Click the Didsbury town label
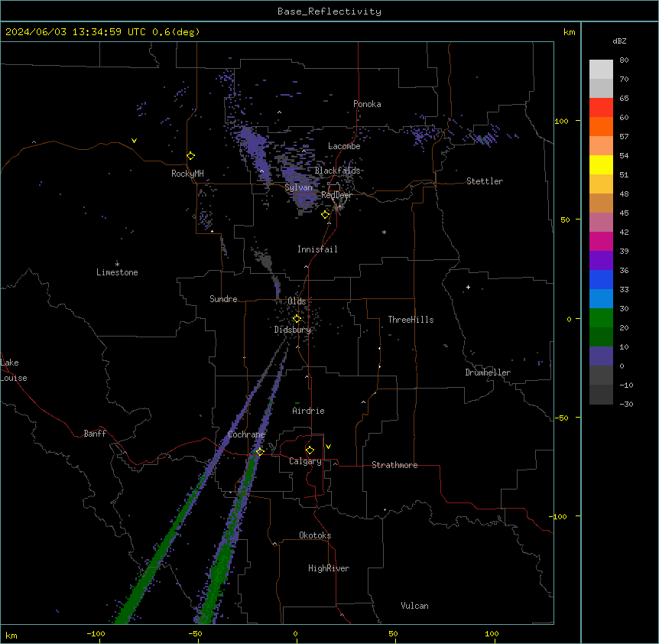The width and height of the screenshot is (659, 644). click(293, 330)
